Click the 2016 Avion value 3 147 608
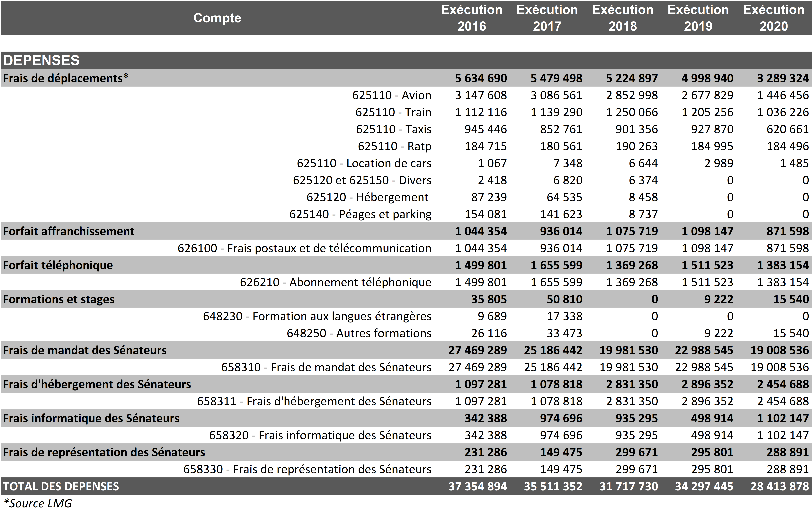 point(481,95)
